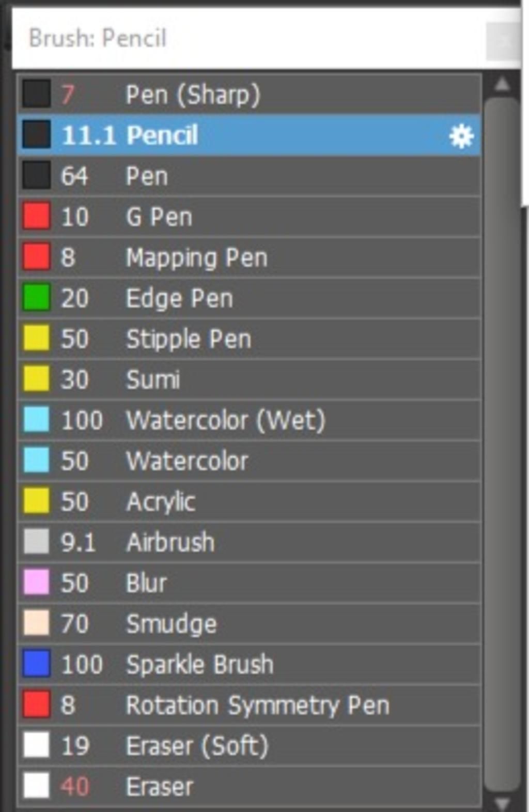Click the pink Blur brush color square
The height and width of the screenshot is (812, 529).
37,583
